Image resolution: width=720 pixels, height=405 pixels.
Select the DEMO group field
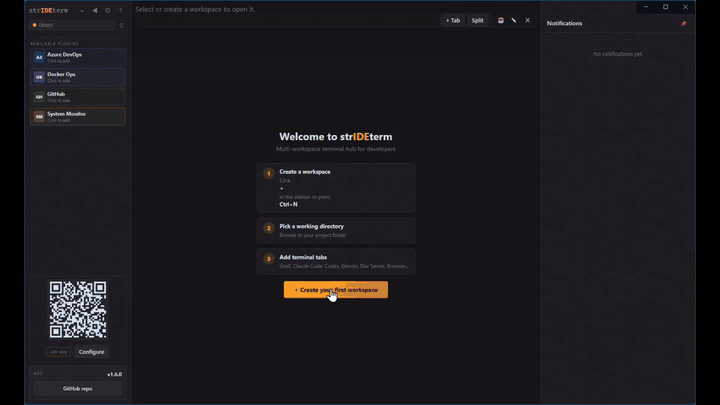[x=72, y=25]
